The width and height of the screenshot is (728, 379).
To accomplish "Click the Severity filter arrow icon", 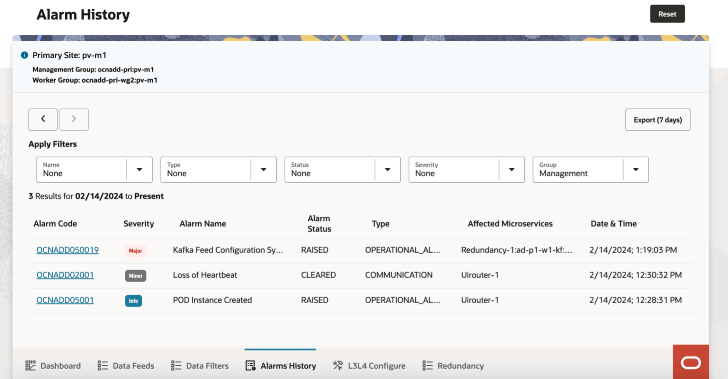I will point(511,170).
